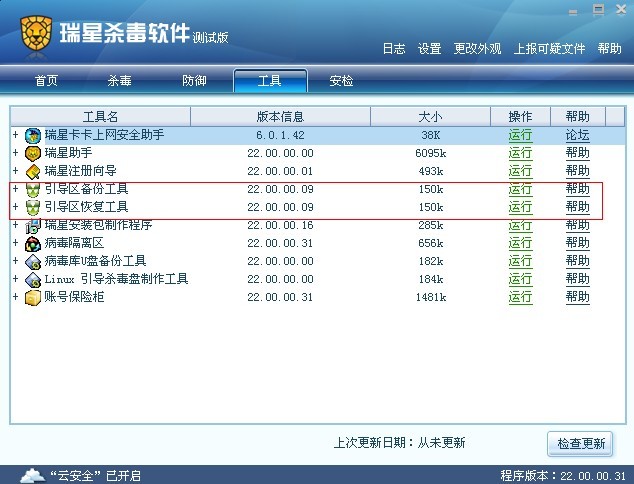Expand the 病毒隔离区 row
The width and height of the screenshot is (634, 484).
point(15,243)
